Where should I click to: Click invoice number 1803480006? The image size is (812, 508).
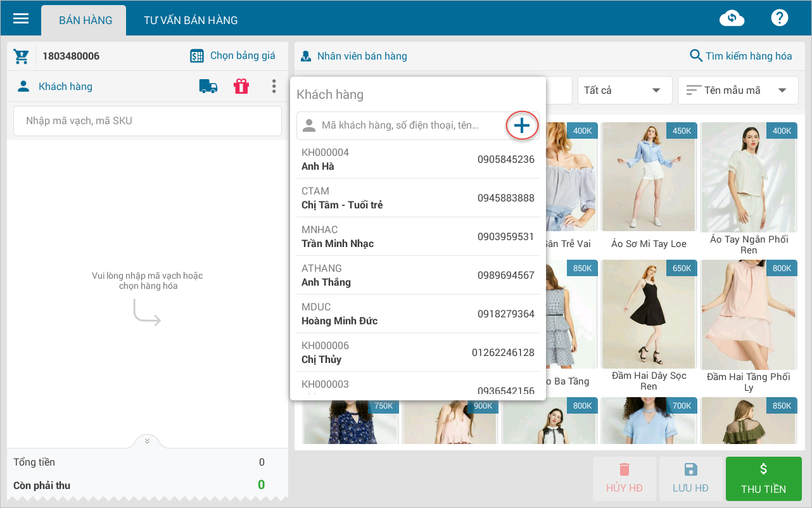coord(71,56)
